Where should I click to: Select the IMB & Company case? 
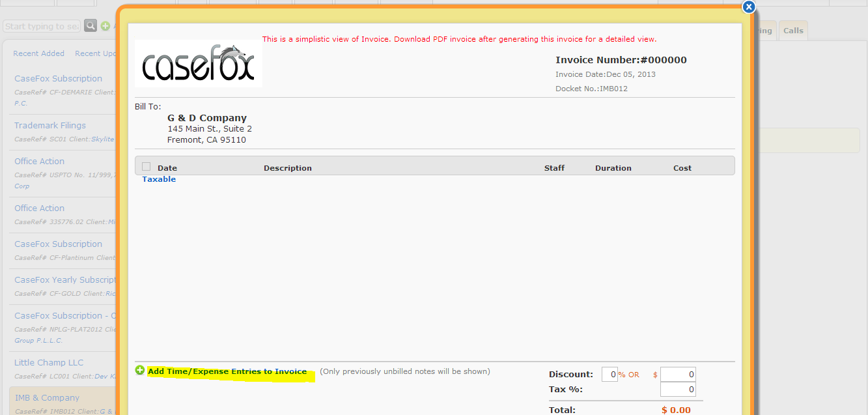click(47, 397)
